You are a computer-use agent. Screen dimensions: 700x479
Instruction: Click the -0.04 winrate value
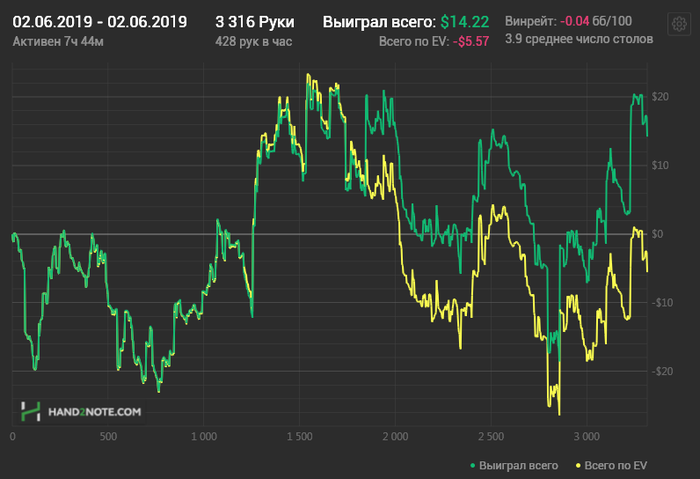(574, 21)
